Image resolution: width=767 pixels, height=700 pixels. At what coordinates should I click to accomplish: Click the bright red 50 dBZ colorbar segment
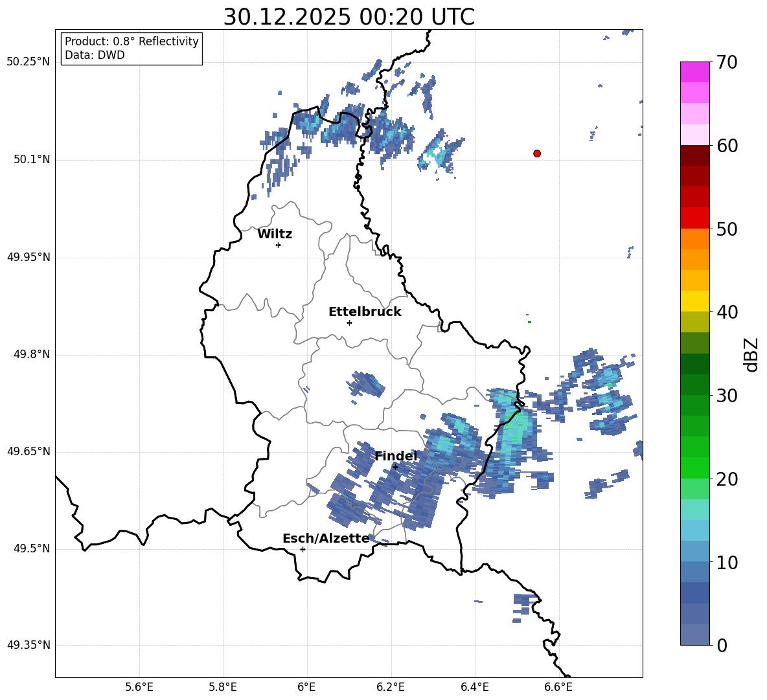tap(695, 218)
